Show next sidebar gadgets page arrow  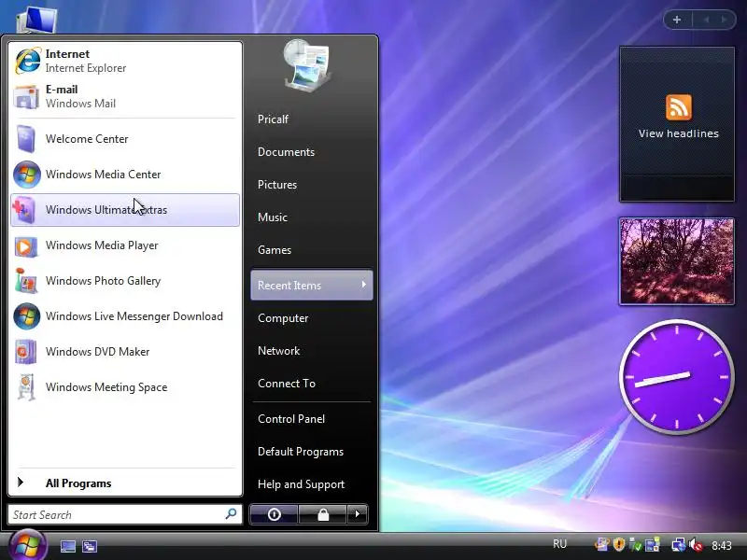click(x=725, y=20)
